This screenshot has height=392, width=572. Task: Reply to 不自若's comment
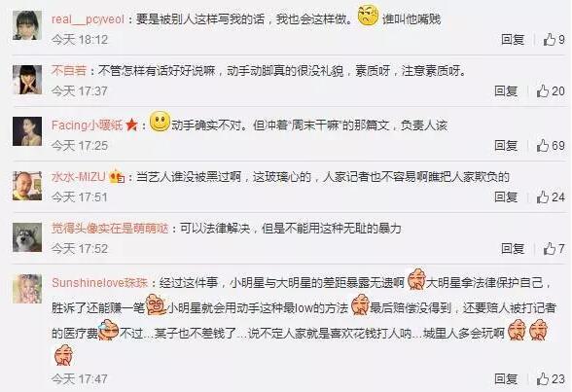coord(506,91)
